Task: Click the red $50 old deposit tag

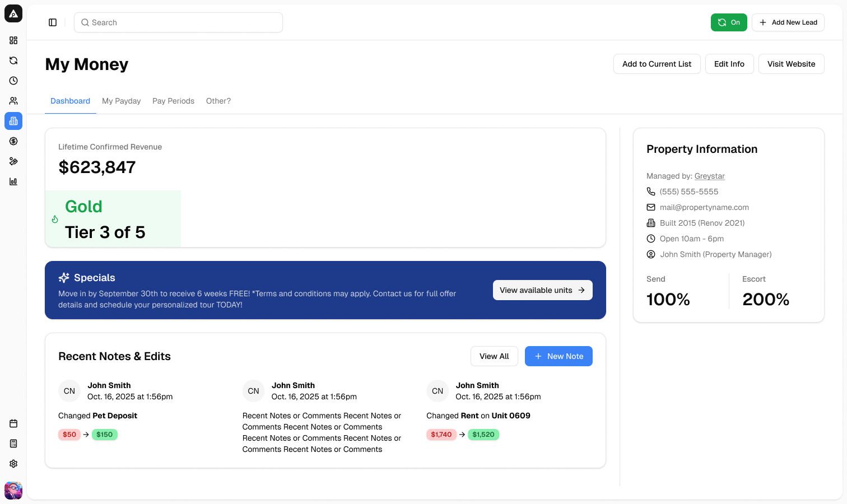Action: (x=69, y=435)
